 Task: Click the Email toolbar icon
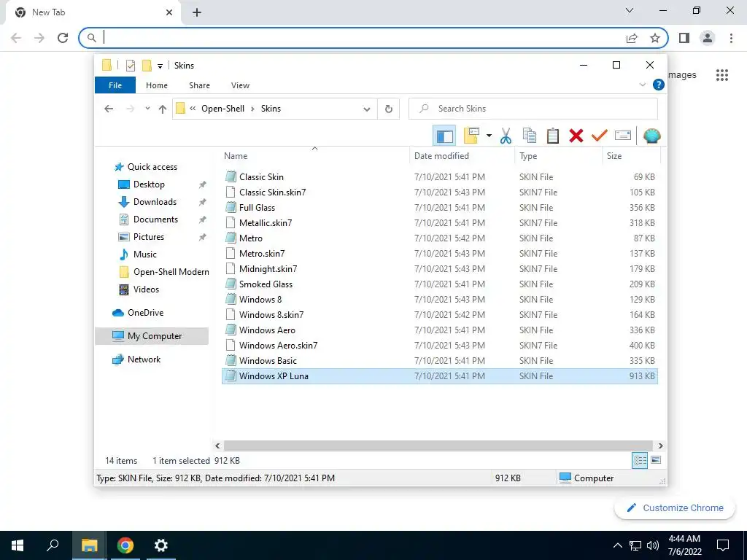pos(623,136)
